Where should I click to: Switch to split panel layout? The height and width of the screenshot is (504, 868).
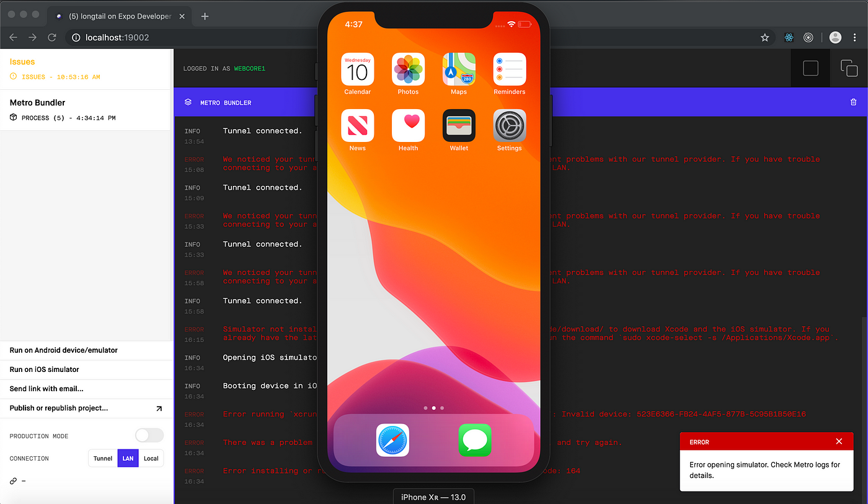point(849,68)
